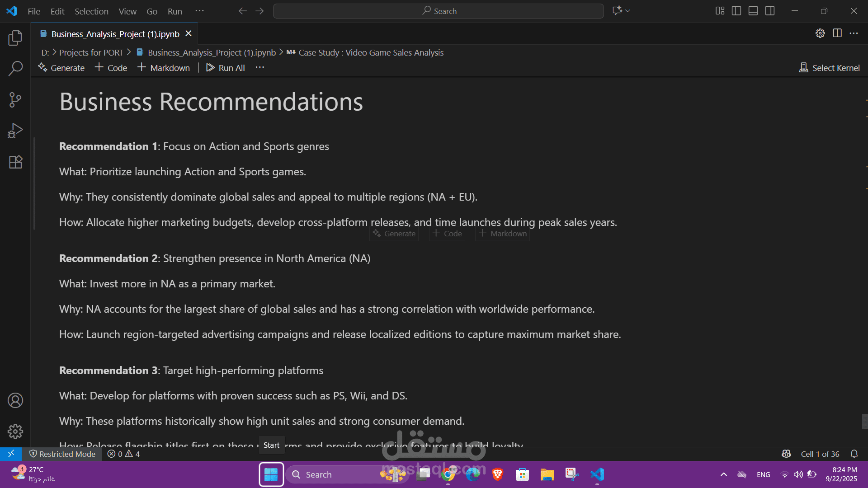Open the Explorer view in activity bar
Viewport: 868px width, 488px height.
coord(15,38)
